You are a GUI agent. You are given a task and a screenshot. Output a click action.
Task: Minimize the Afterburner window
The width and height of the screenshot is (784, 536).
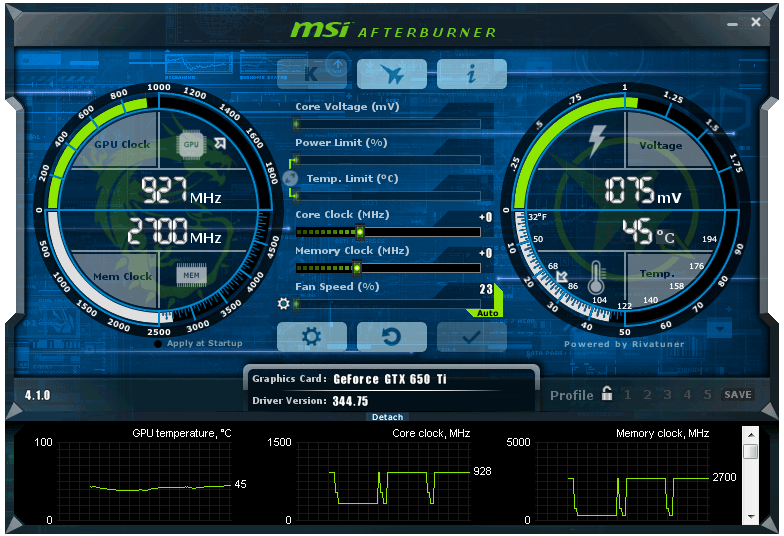point(732,24)
